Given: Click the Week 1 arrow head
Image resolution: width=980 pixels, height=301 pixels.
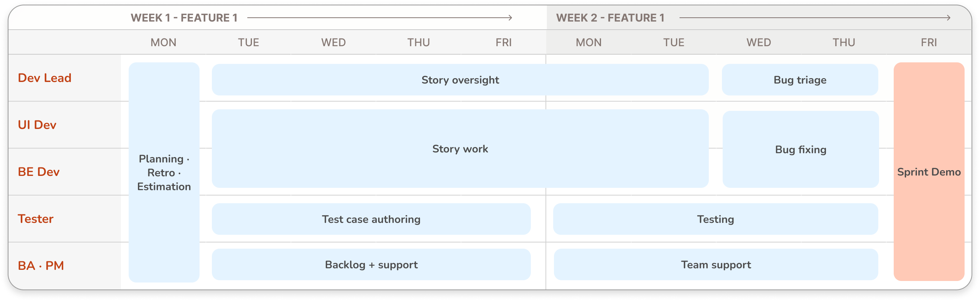Looking at the screenshot, I should click(x=510, y=18).
